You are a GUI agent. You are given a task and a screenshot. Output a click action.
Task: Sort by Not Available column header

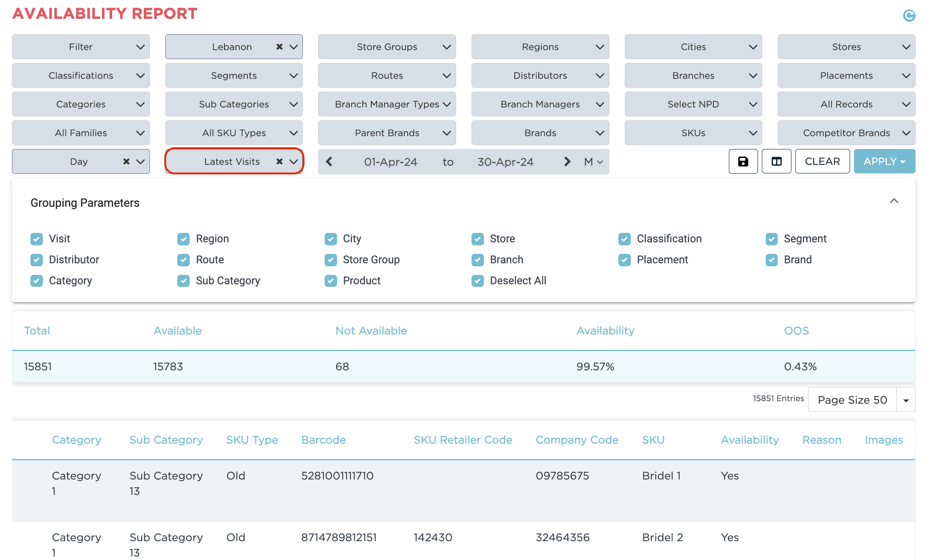coord(371,331)
